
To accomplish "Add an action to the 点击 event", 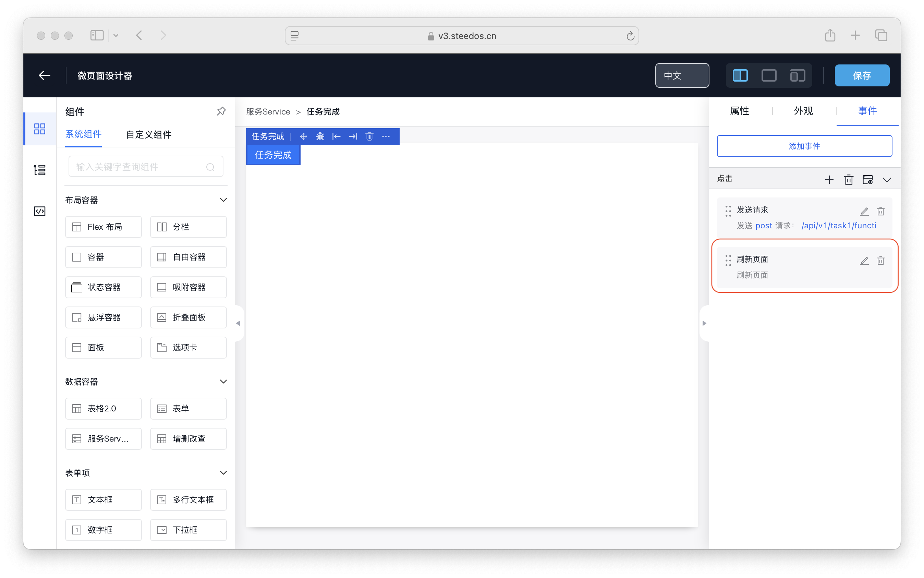I will pos(829,180).
